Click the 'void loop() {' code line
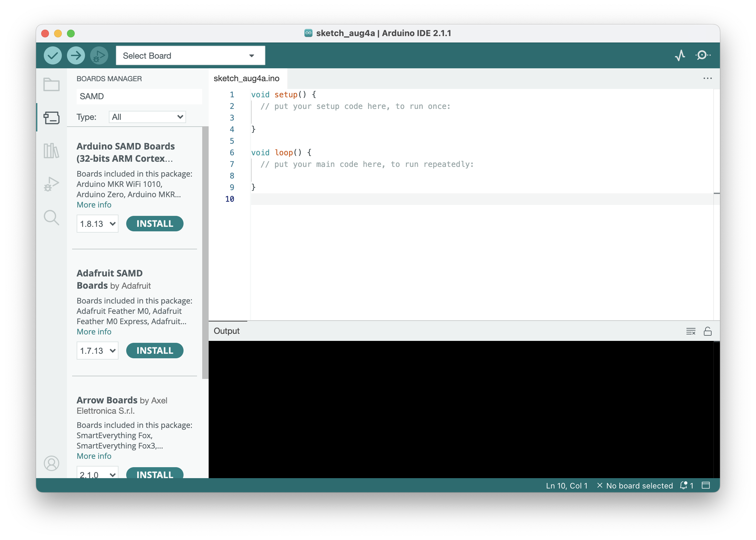This screenshot has height=540, width=756. pos(281,153)
